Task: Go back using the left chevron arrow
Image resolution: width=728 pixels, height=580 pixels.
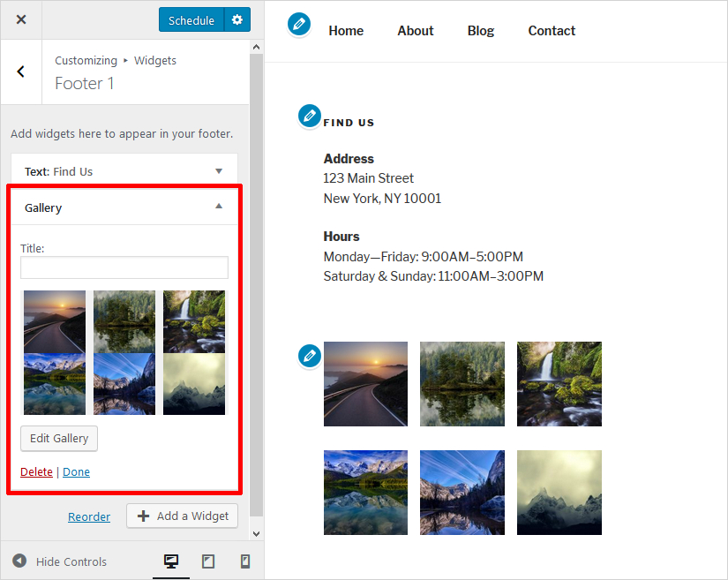Action: tap(21, 72)
